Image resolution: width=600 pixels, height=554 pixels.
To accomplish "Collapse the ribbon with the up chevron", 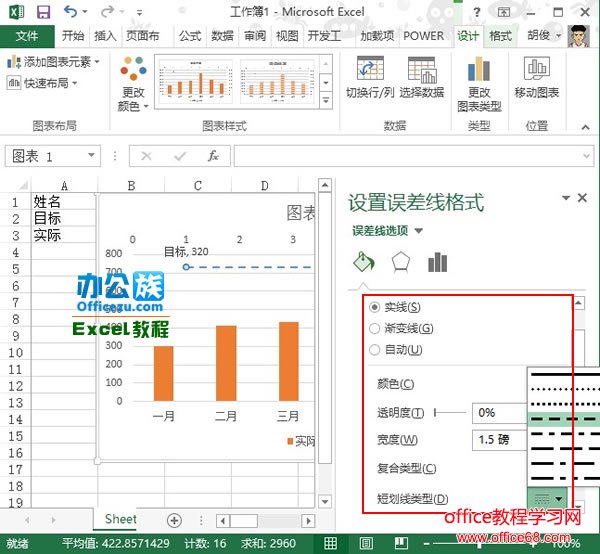I will click(585, 127).
